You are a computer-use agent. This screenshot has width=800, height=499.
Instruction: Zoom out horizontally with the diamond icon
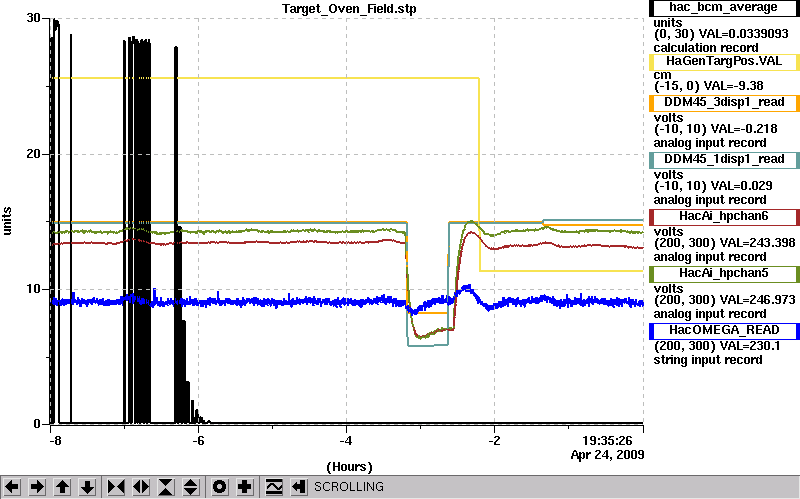[141, 487]
